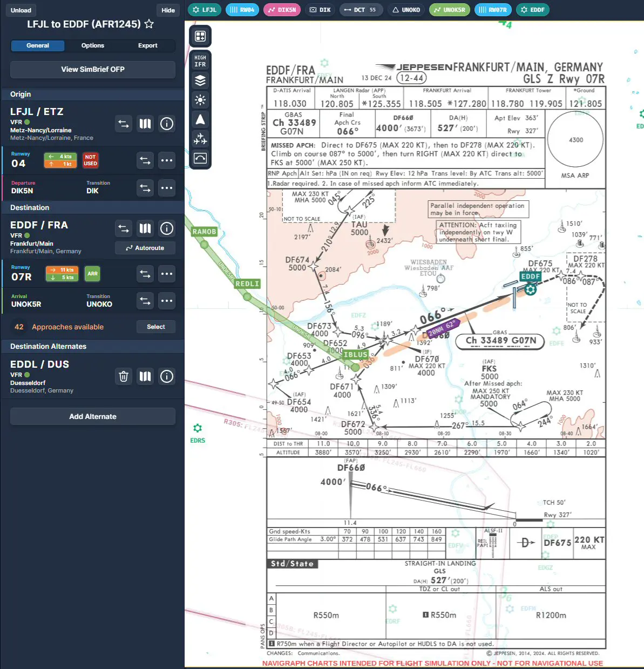Select the DIK waypoint chip

[x=320, y=10]
